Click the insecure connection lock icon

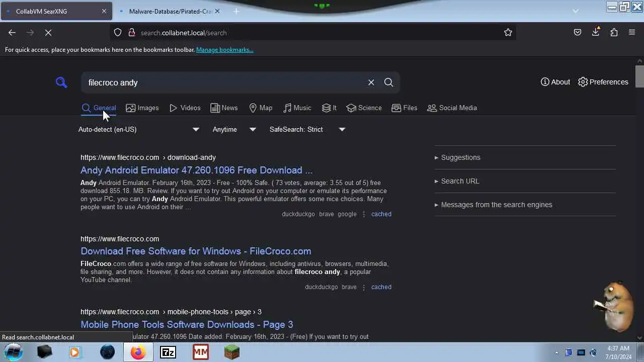coord(132,33)
